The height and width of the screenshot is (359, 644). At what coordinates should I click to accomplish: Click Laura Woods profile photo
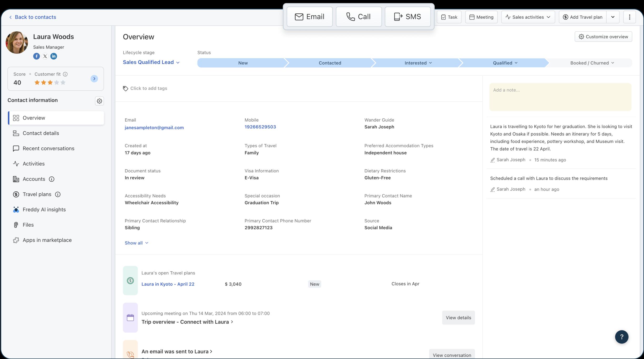(17, 42)
